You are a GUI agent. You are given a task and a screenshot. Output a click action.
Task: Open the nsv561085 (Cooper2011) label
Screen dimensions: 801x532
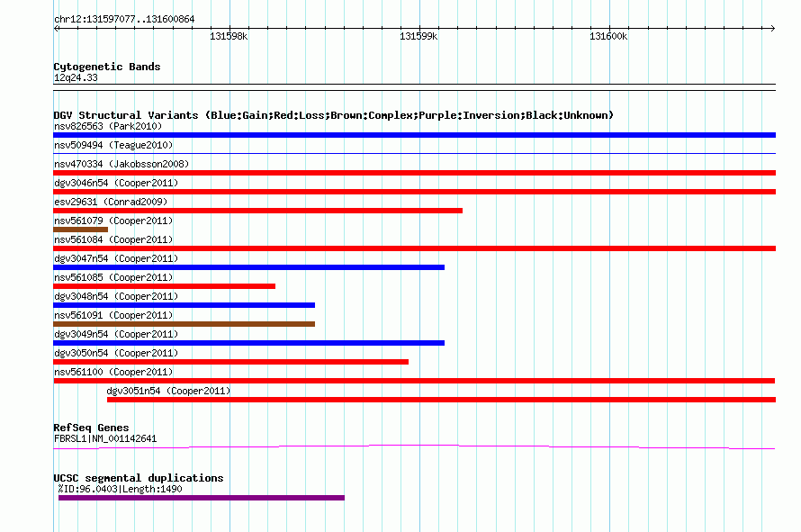click(x=113, y=277)
